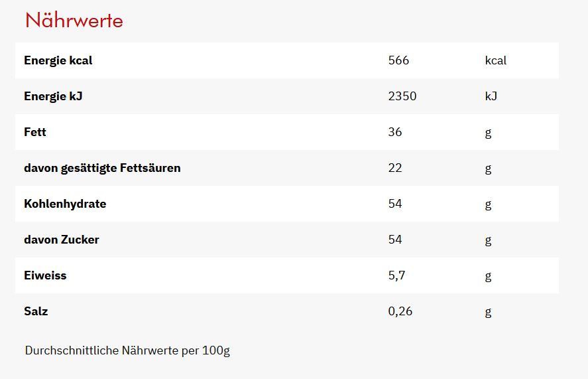
Task: Click the 566 energy value
Action: pyautogui.click(x=399, y=60)
